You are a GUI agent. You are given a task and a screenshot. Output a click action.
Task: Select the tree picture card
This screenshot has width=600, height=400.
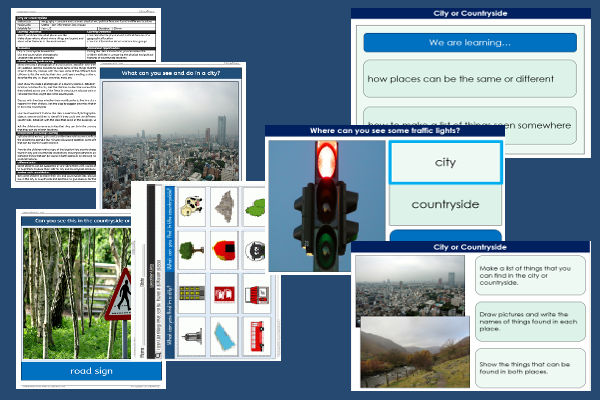coord(191,250)
